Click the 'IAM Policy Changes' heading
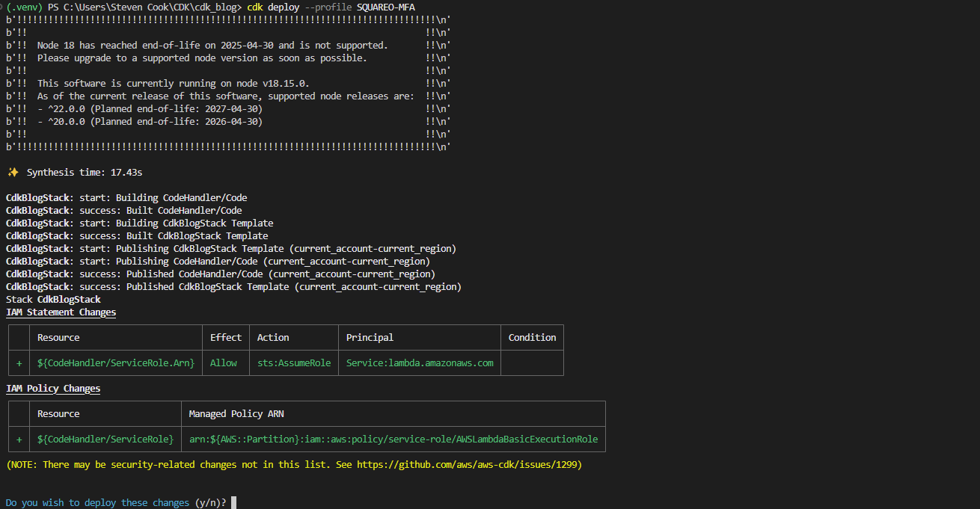 pyautogui.click(x=53, y=389)
